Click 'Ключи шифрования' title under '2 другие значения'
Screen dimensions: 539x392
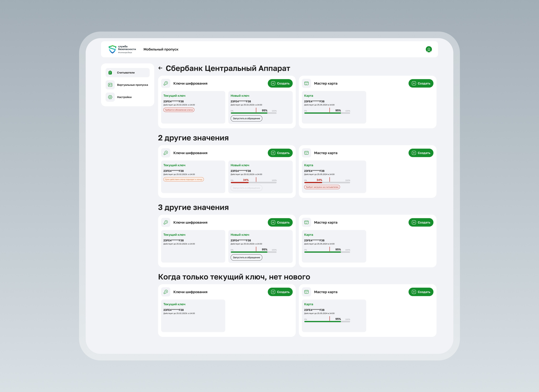(x=190, y=153)
